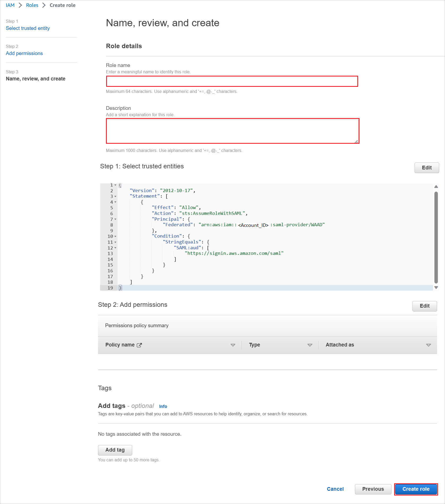Edit the trusted entities policy
445x504 pixels.
pyautogui.click(x=426, y=168)
